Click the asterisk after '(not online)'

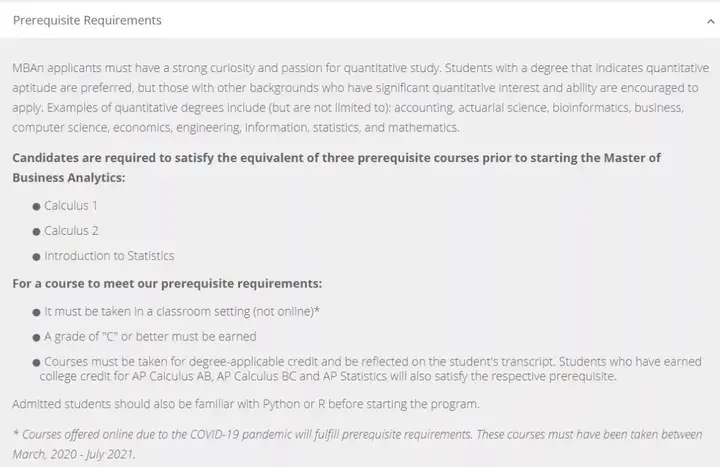(317, 310)
